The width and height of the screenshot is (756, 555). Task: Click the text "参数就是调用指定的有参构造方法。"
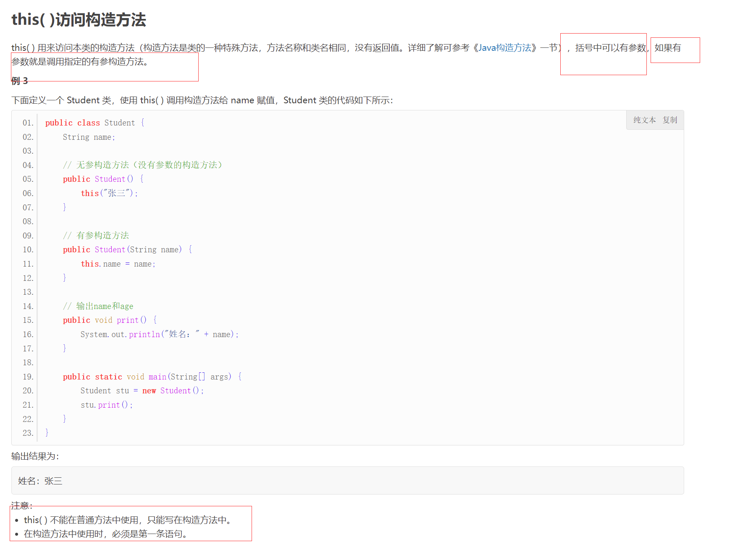tap(80, 62)
